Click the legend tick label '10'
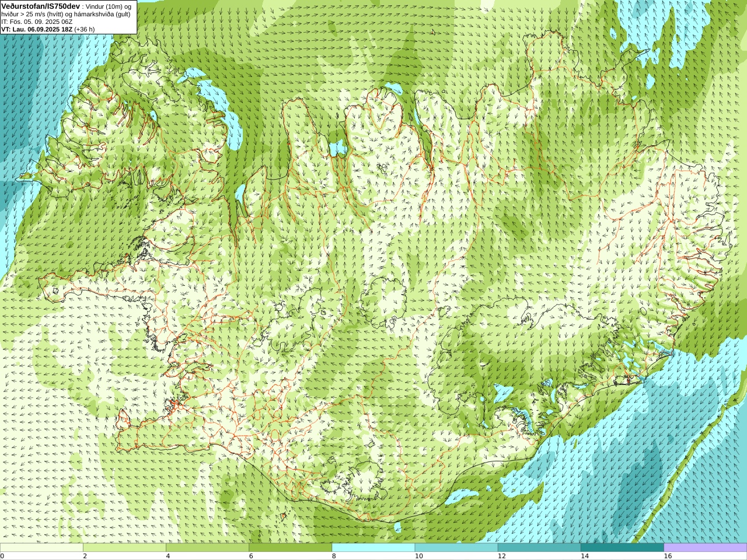The width and height of the screenshot is (747, 560). click(x=418, y=556)
